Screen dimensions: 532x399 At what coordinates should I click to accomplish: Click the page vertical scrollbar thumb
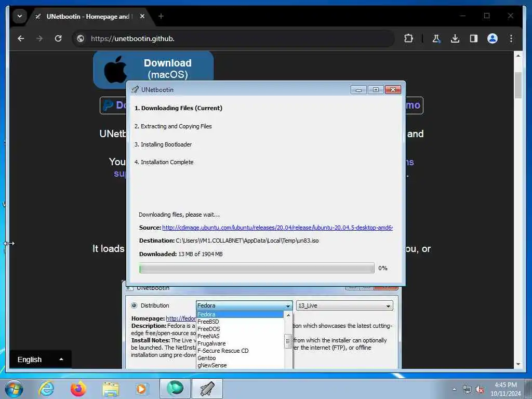pyautogui.click(x=518, y=86)
